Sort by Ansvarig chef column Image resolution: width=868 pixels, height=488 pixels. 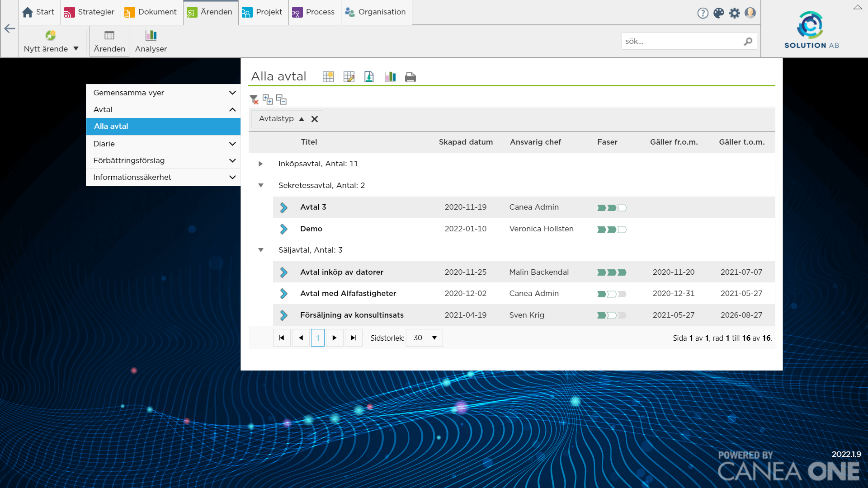click(x=535, y=142)
